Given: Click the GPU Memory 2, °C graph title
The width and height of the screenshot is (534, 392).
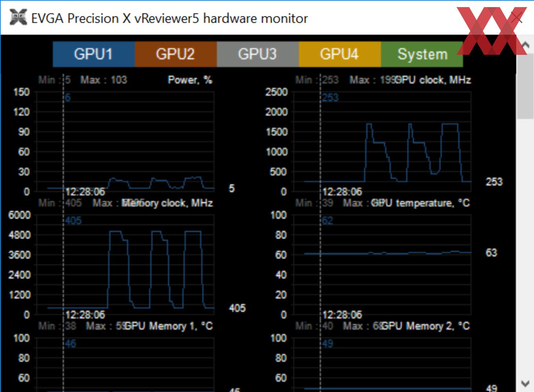Looking at the screenshot, I should [426, 326].
